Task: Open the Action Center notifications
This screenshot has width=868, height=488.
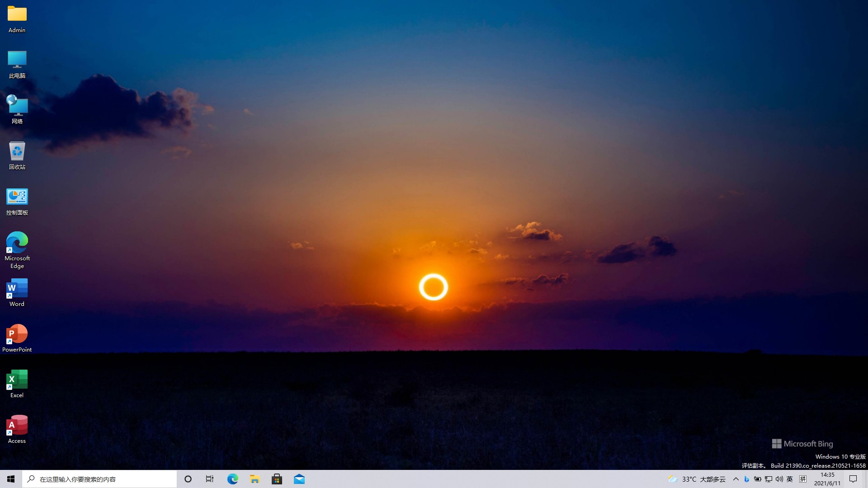Action: click(x=854, y=479)
